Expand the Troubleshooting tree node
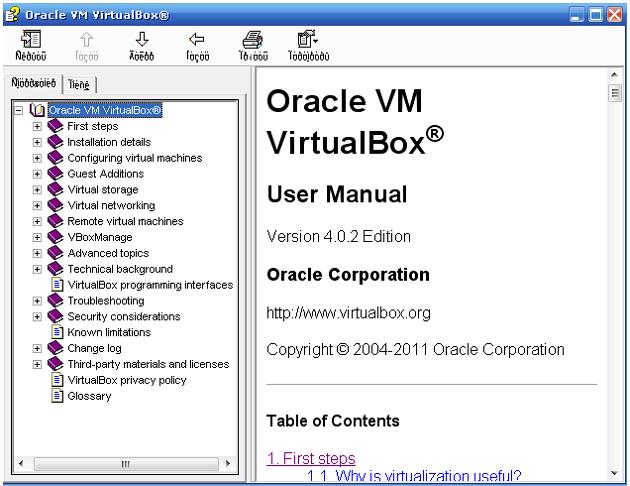The image size is (630, 486). (x=37, y=301)
